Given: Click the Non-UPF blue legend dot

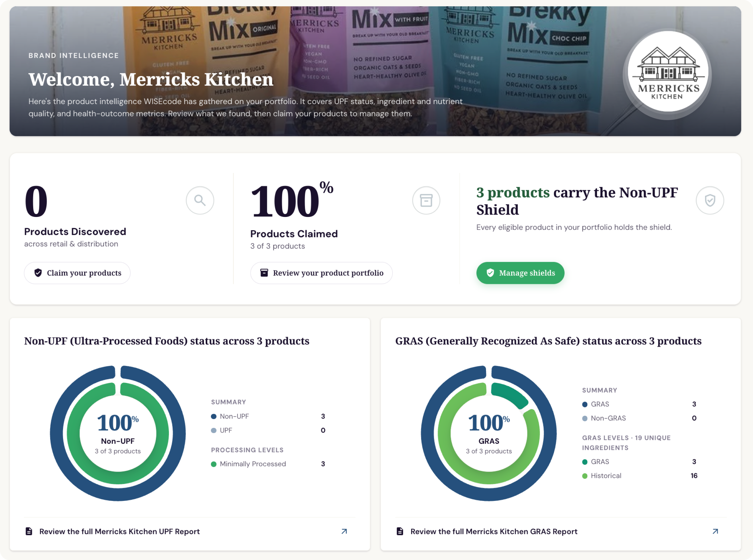Looking at the screenshot, I should (214, 416).
